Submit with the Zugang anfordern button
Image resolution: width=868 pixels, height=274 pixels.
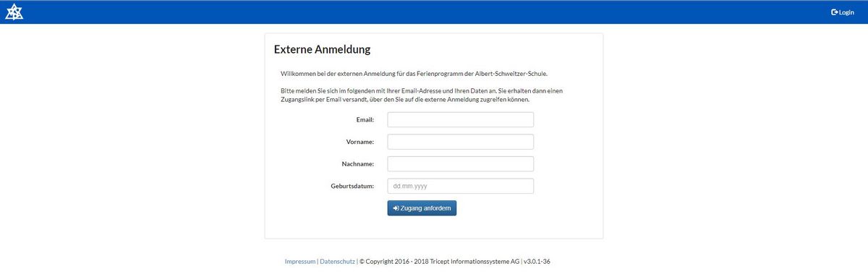pyautogui.click(x=422, y=208)
